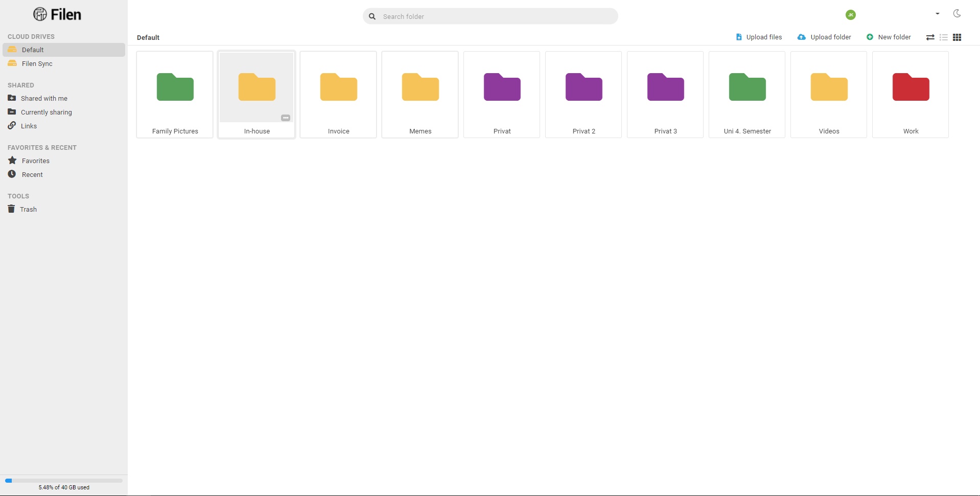The height and width of the screenshot is (496, 980).
Task: Click the New folder button
Action: 888,37
